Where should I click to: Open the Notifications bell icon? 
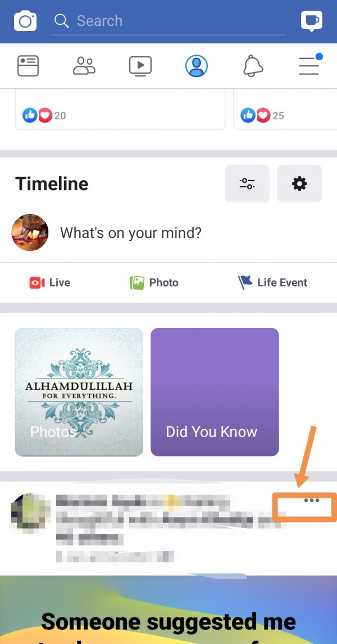[x=253, y=66]
